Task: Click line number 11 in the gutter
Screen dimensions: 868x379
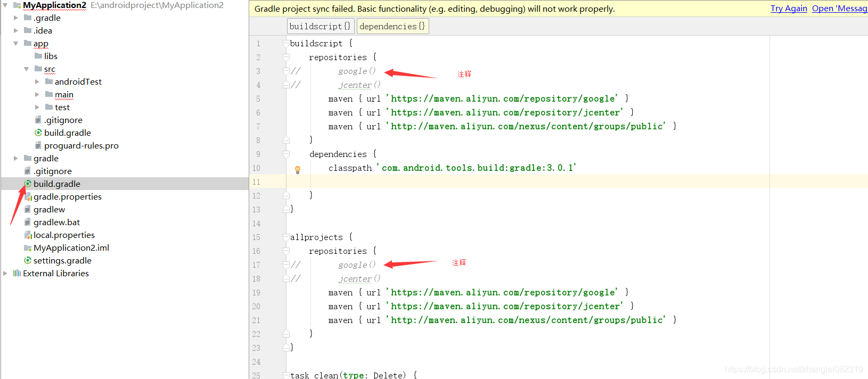Action: click(x=256, y=182)
